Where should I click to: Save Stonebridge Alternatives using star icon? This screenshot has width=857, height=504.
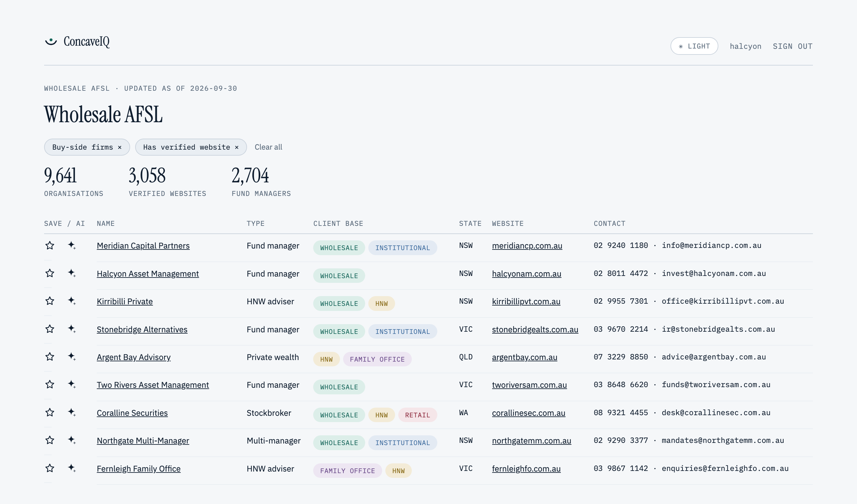click(x=50, y=329)
